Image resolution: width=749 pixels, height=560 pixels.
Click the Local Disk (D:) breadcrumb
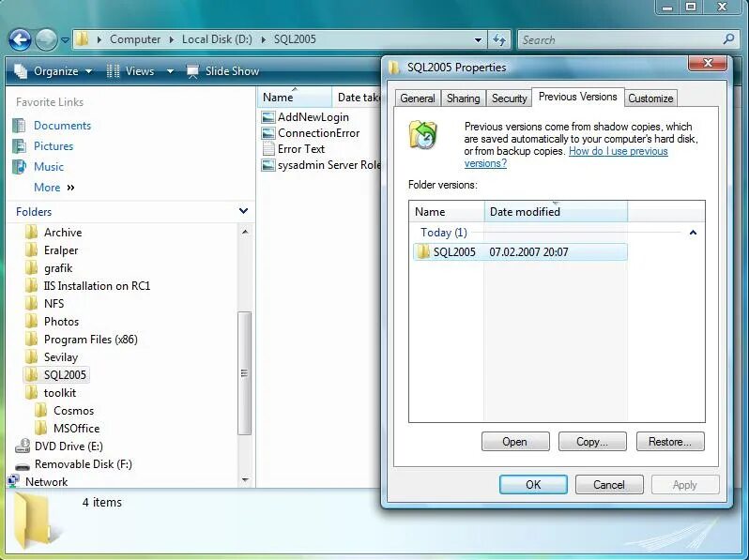217,39
